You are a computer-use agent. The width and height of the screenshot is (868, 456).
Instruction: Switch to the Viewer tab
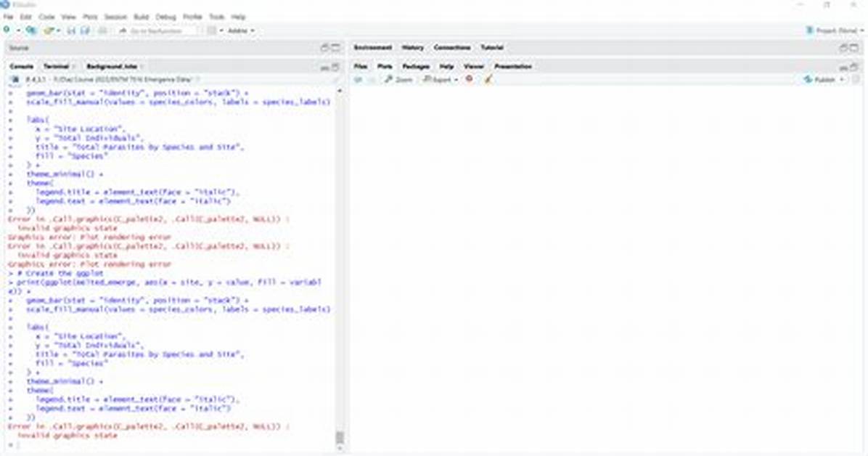(474, 67)
